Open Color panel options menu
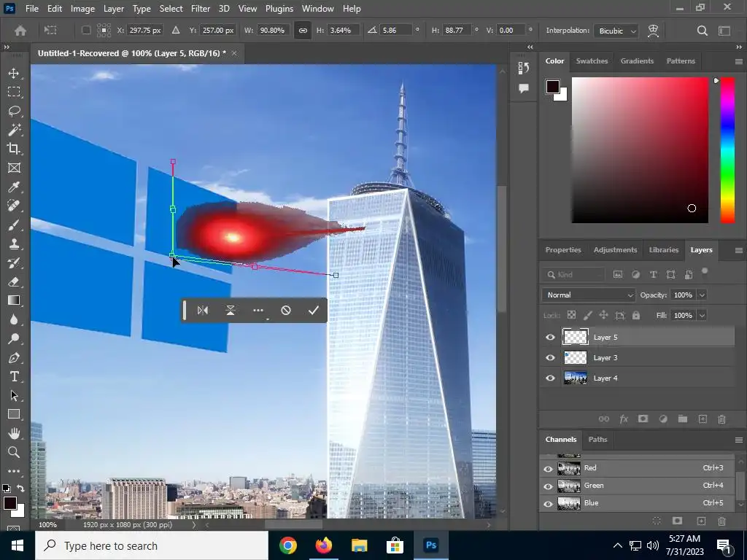Image resolution: width=747 pixels, height=560 pixels. point(738,61)
